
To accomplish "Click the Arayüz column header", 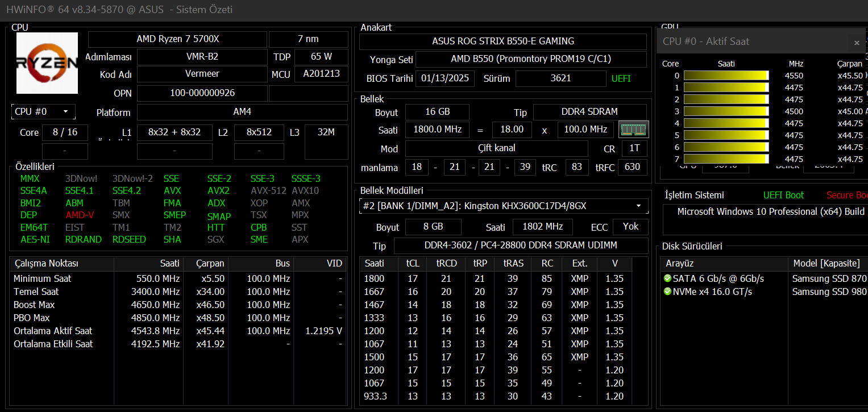I will 724,264.
